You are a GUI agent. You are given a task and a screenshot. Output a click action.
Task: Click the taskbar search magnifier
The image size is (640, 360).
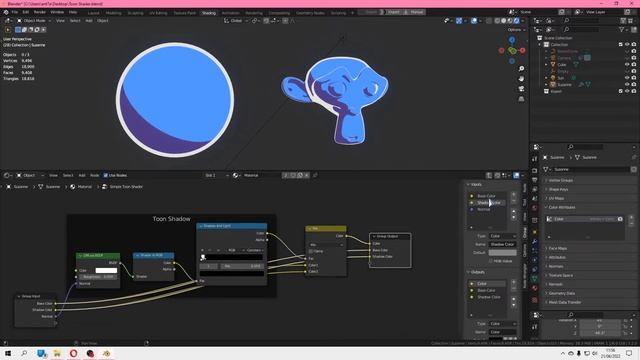(x=24, y=353)
